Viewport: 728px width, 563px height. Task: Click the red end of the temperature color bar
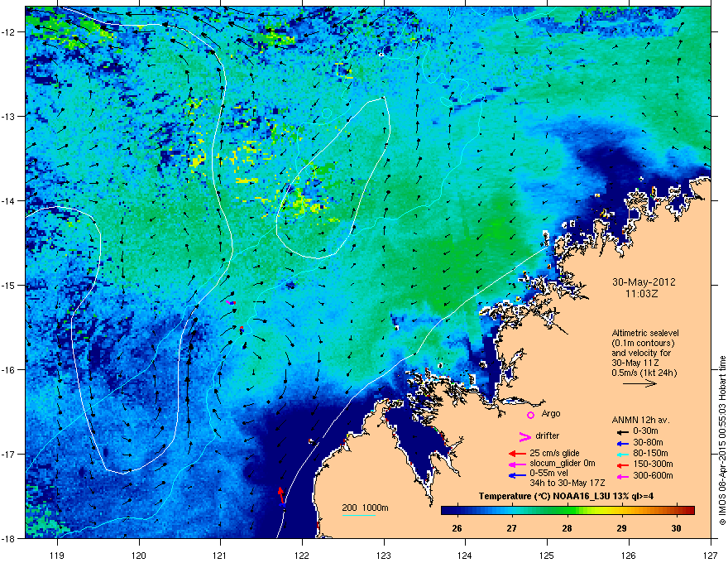[689, 511]
